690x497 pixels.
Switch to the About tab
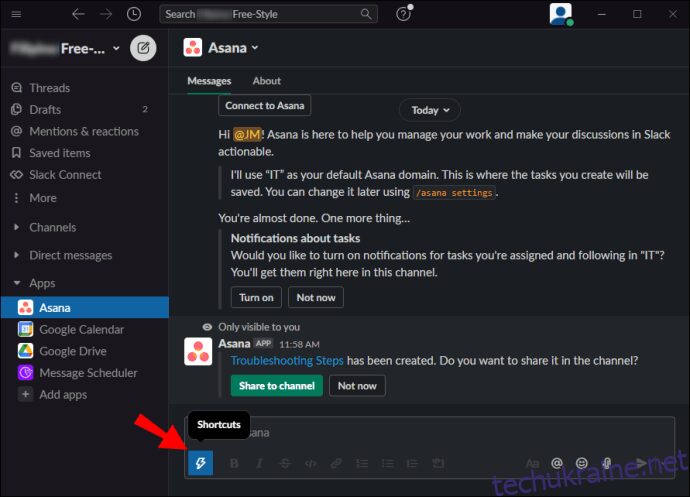(266, 81)
